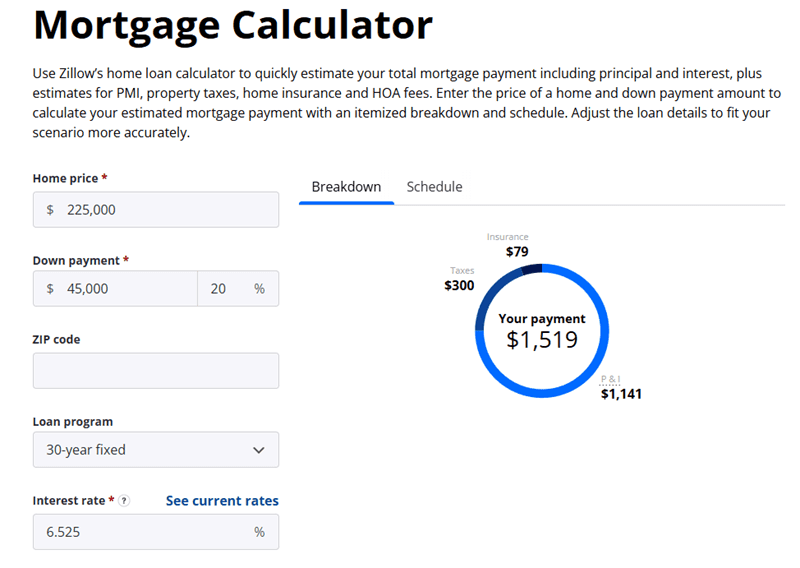Click the darkest navy Insurance chart segment
The image size is (800, 568).
pos(532,268)
